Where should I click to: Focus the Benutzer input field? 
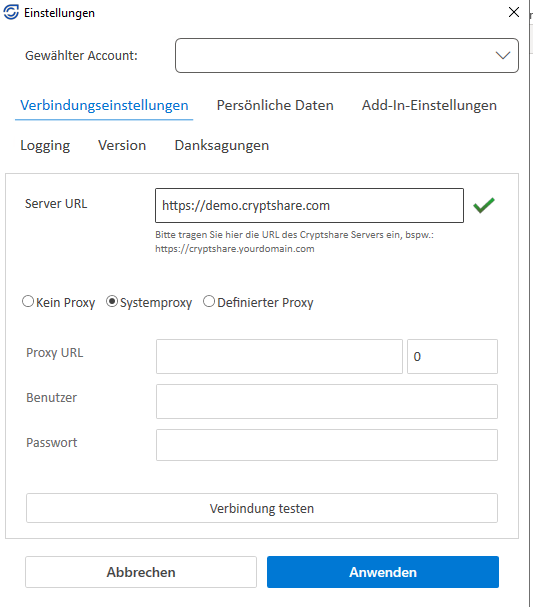coord(327,401)
